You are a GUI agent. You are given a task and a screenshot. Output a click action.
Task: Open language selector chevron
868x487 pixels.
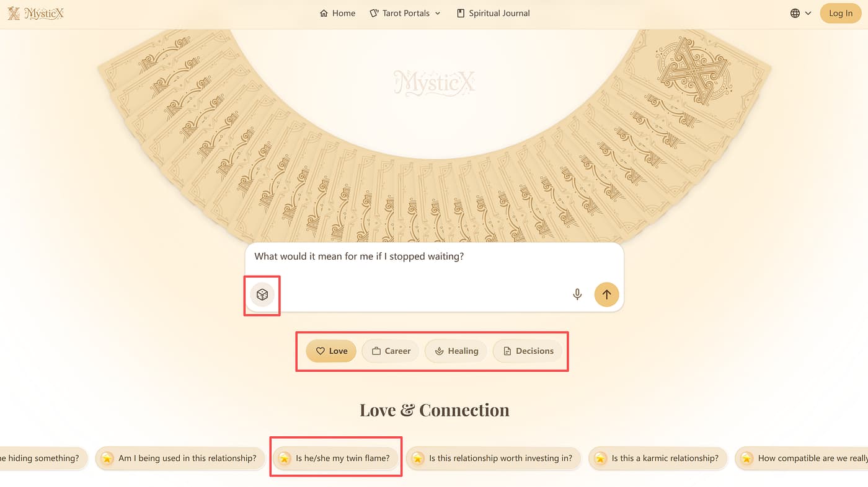coord(808,13)
